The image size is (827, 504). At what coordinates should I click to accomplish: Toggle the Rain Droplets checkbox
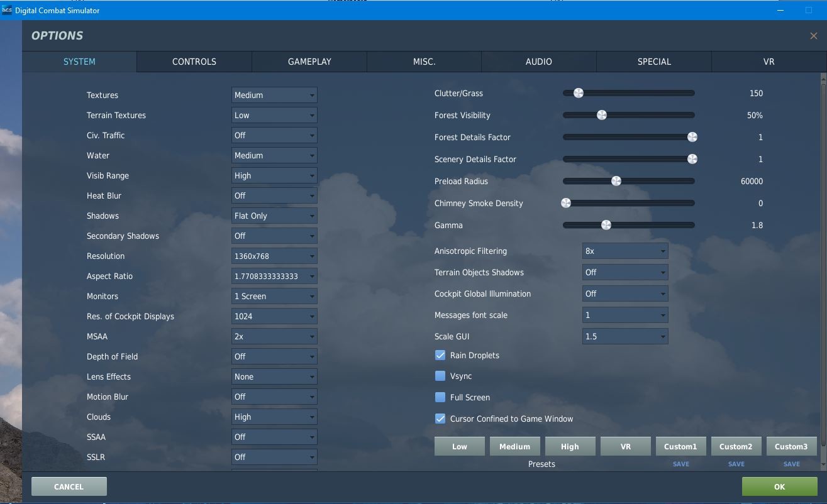pos(440,355)
